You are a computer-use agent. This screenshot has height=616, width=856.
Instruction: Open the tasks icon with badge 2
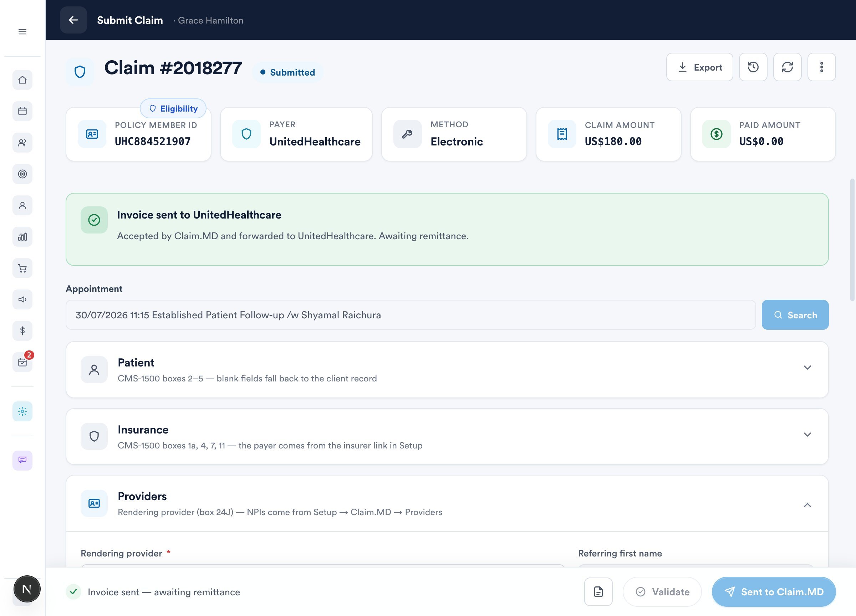(x=22, y=362)
